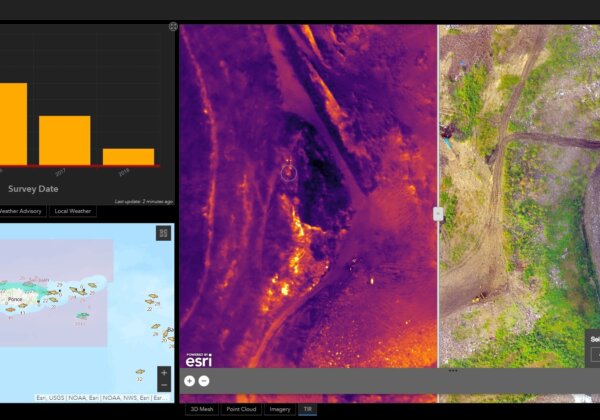Switch to Weather Advisory tab

coord(20,210)
